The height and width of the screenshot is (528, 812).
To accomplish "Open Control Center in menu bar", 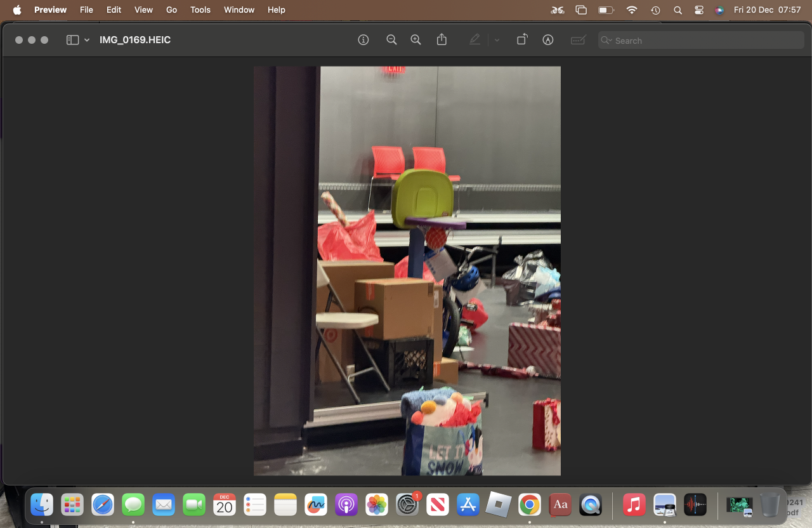I will [699, 10].
